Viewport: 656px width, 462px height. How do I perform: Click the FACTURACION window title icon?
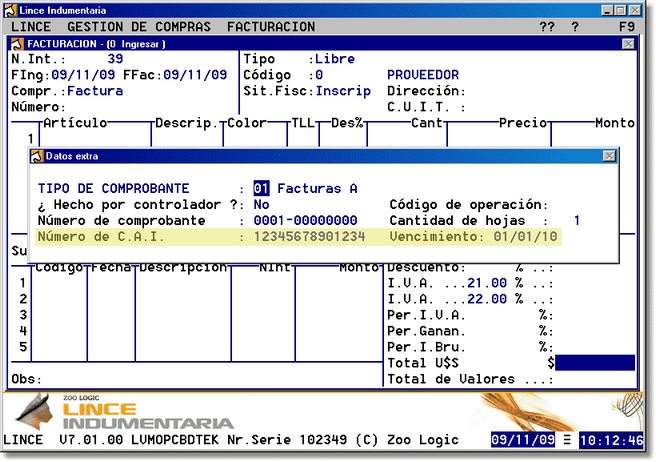click(17, 44)
